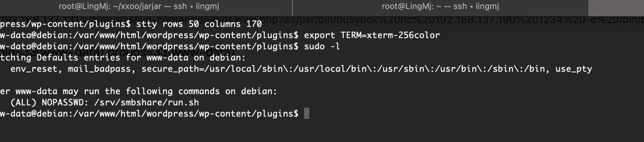Click the /srv/smbshare/run.sh path
The width and height of the screenshot is (644, 142).
[146, 102]
